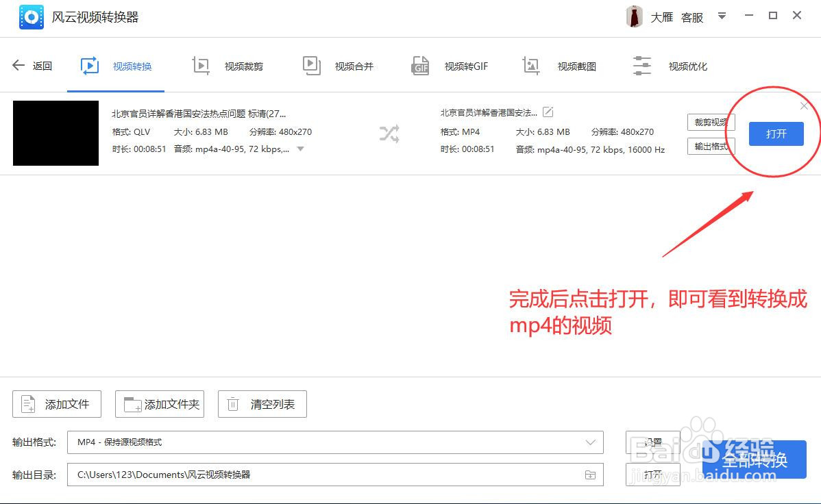821x504 pixels.
Task: Click the output 时长: 00:08:51 text
Action: (467, 149)
